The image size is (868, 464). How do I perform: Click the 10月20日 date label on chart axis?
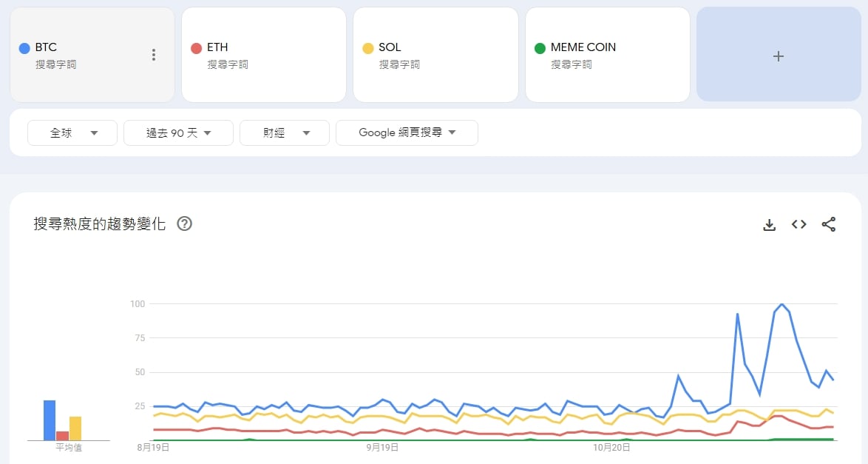tap(611, 447)
